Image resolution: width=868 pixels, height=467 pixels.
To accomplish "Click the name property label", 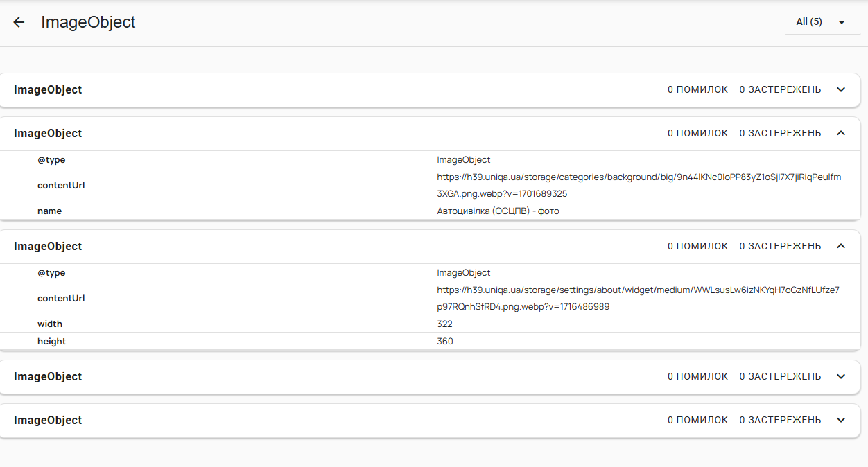I will [x=49, y=211].
